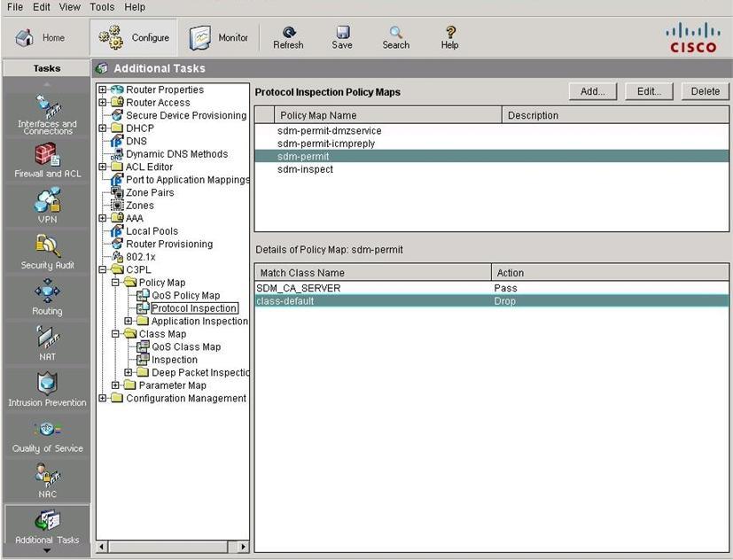Click the Match Class Name column header
This screenshot has height=560, width=733.
(x=373, y=273)
